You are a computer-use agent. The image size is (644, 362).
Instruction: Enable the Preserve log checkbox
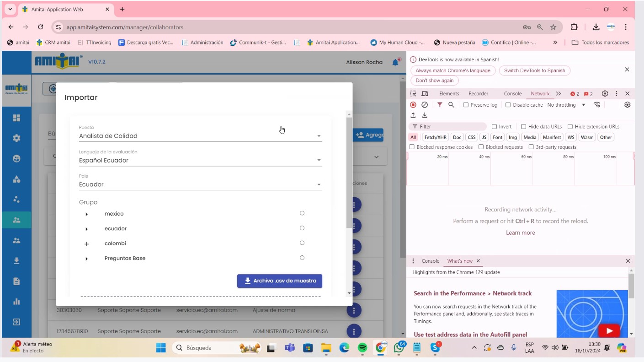point(466,105)
